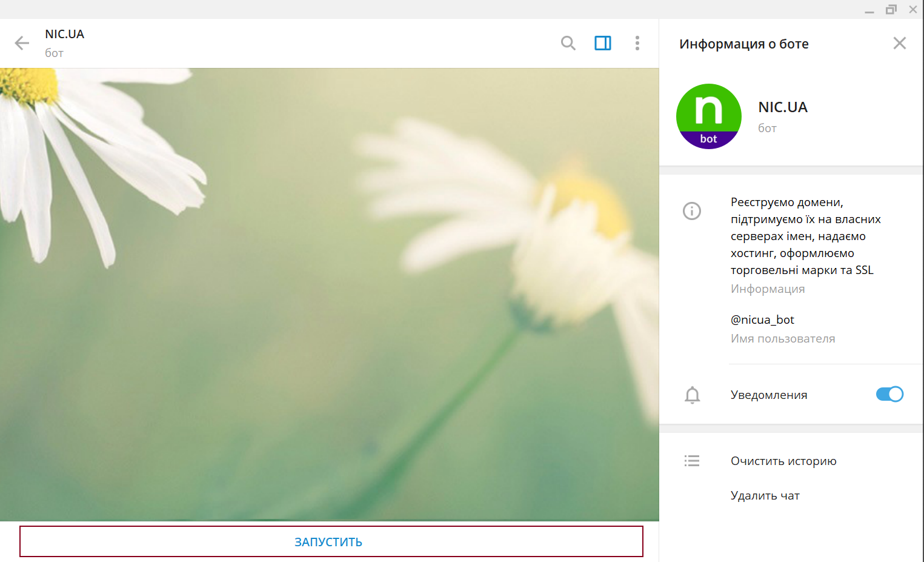The width and height of the screenshot is (924, 562).
Task: Toggle the right info side panel icon
Action: click(x=602, y=43)
